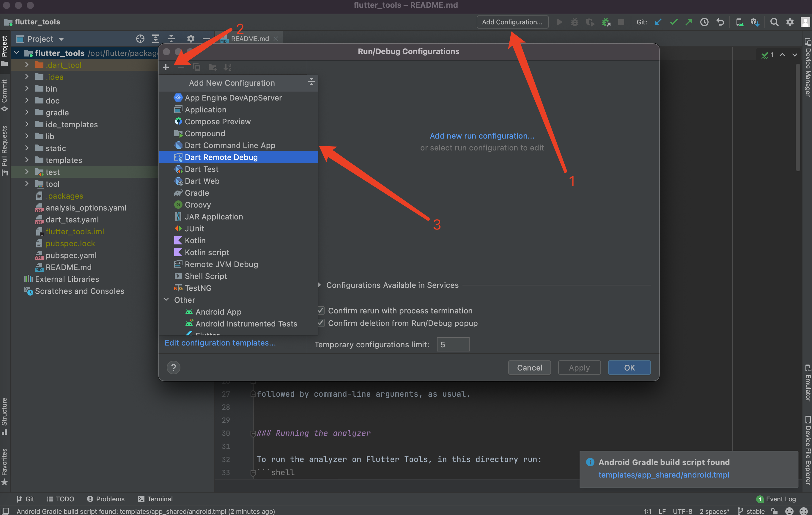The width and height of the screenshot is (812, 515).
Task: Open Git Show History clock icon
Action: [x=704, y=22]
